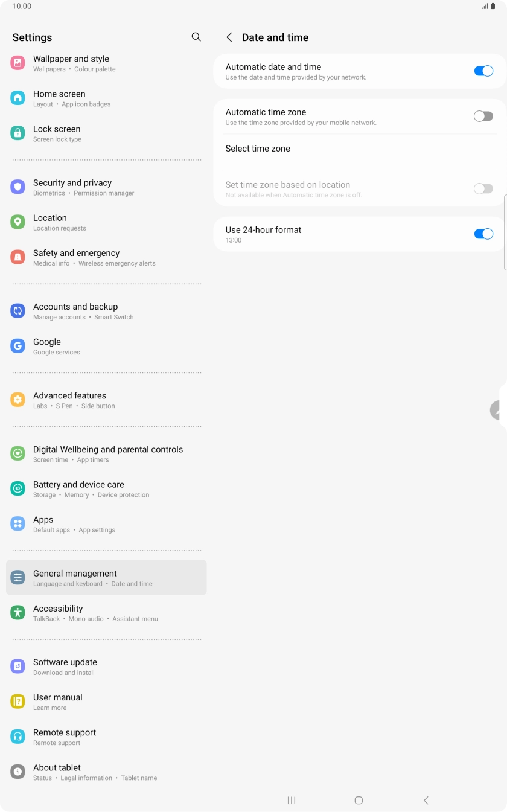Screen dimensions: 507x812
Task: Open Advanced features settings entry
Action: tap(106, 400)
